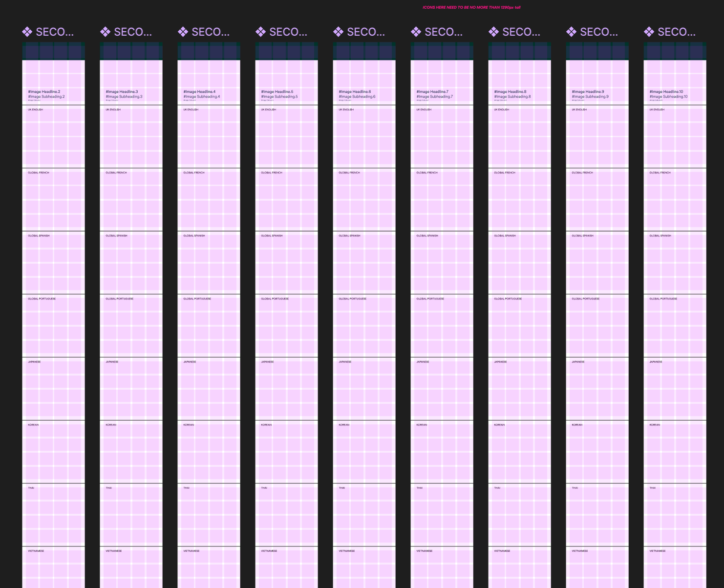Select 'UK ENGLISH' label in Image Headline.10 column
Viewport: 724px width, 588px height.
(657, 109)
